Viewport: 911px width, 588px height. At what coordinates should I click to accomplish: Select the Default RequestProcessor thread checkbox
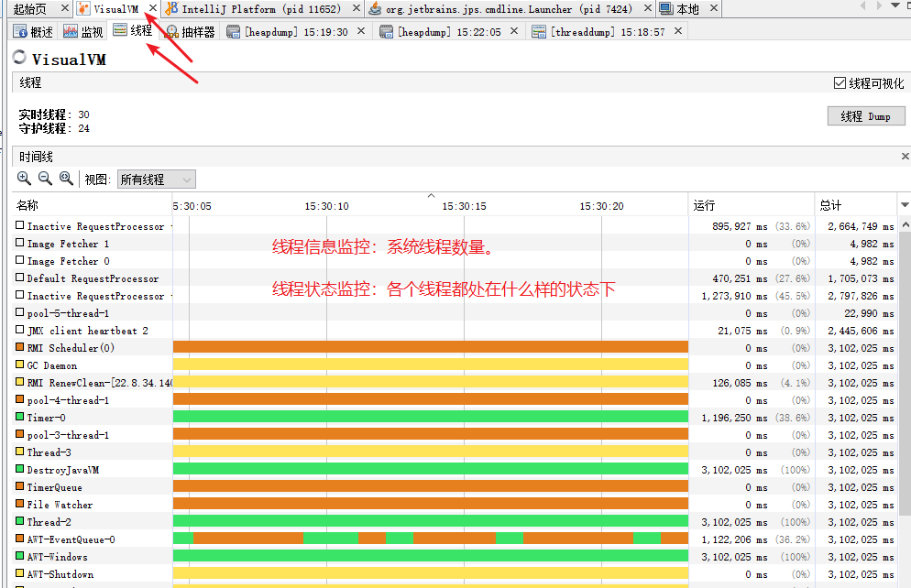coord(20,278)
